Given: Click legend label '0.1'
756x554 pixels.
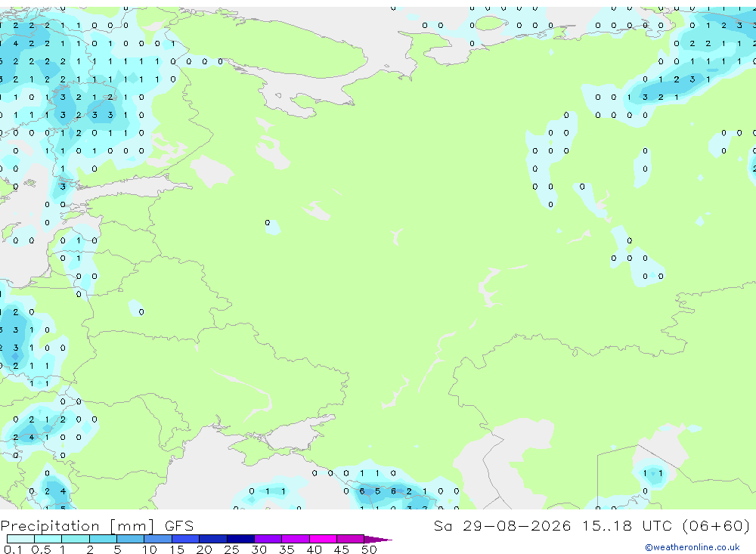Looking at the screenshot, I should 13,549.
